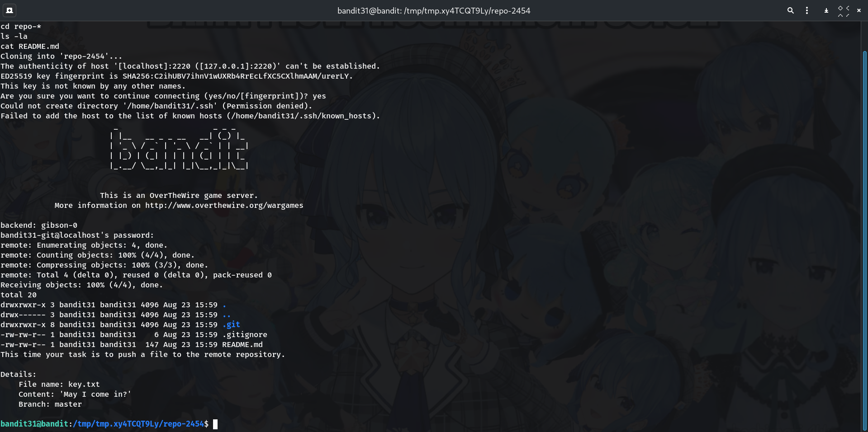Click the 'cat README.md' command line

tap(30, 46)
